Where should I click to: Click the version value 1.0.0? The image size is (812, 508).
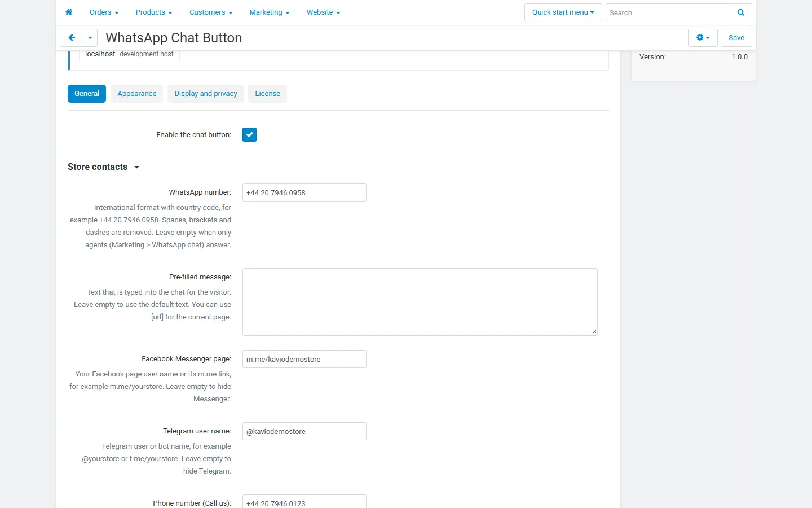point(739,57)
